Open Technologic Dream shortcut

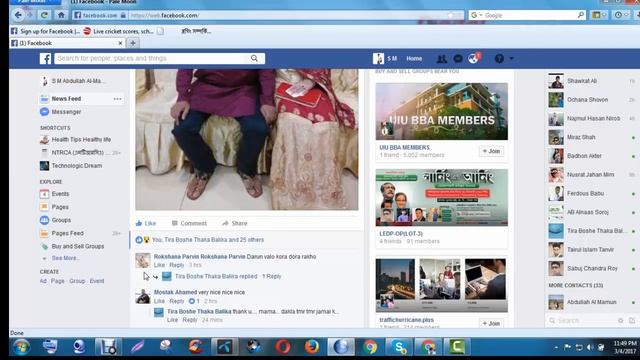coord(71,166)
